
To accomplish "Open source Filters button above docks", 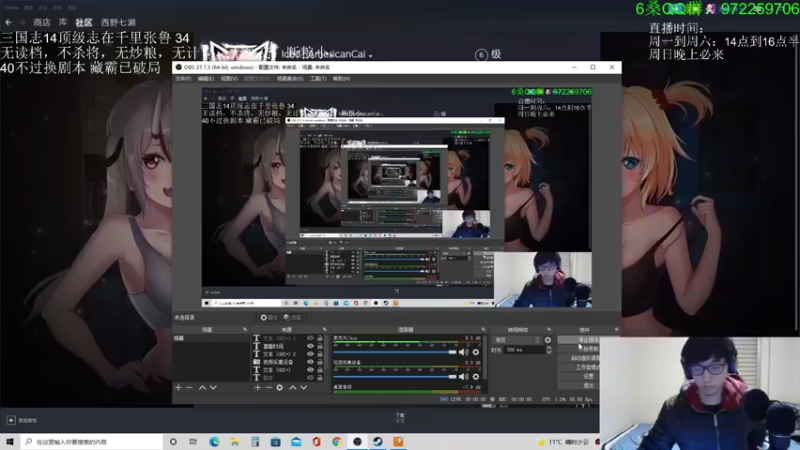I will point(293,317).
